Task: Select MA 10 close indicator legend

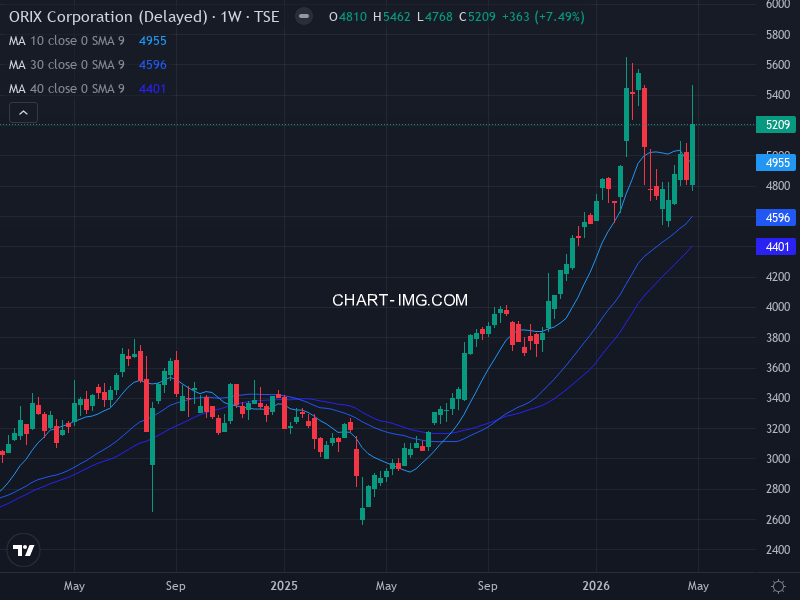Action: click(66, 41)
